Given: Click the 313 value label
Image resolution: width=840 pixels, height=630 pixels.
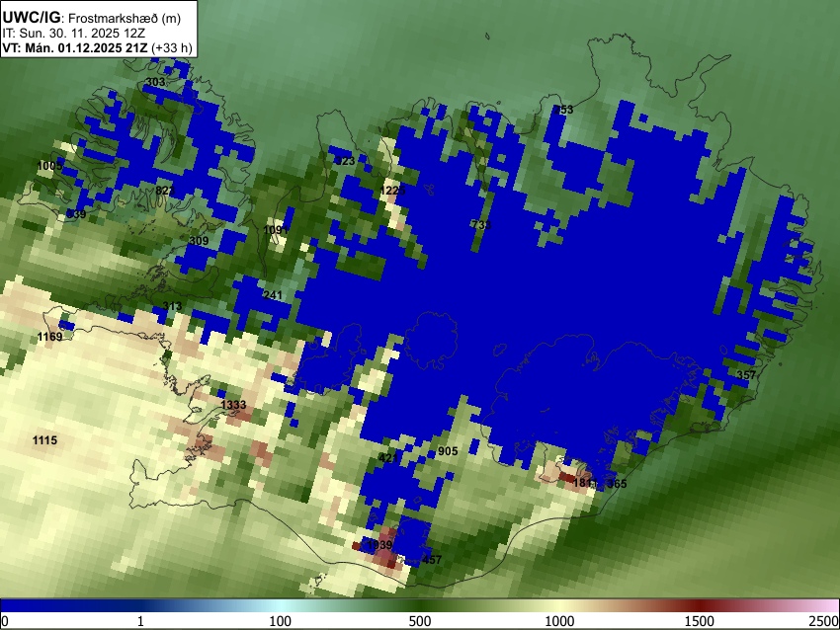Looking at the screenshot, I should pos(172,306).
